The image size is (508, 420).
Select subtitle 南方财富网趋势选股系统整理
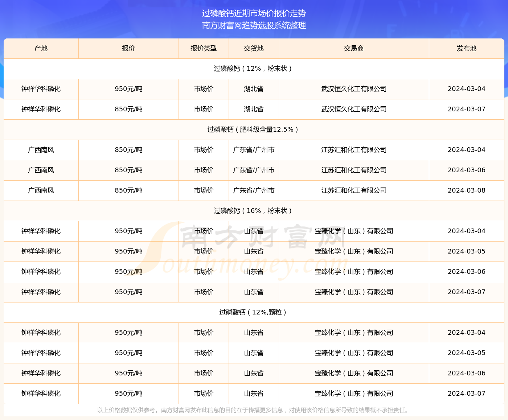coord(254,25)
